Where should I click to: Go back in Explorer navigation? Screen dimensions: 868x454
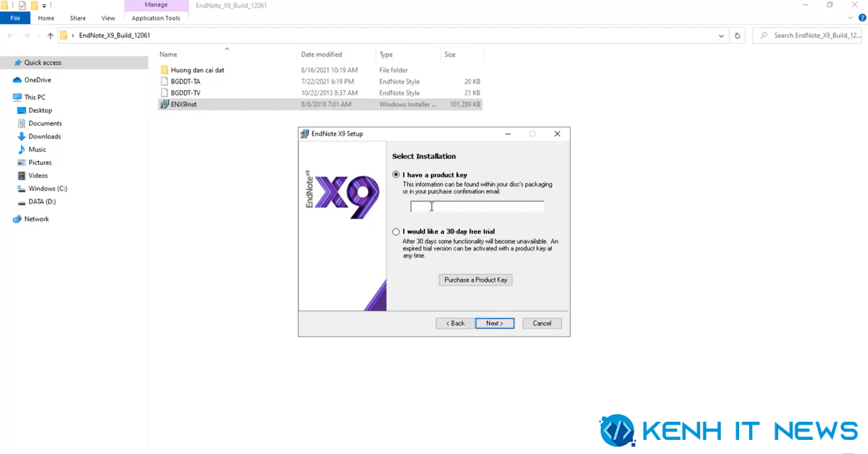(10, 35)
